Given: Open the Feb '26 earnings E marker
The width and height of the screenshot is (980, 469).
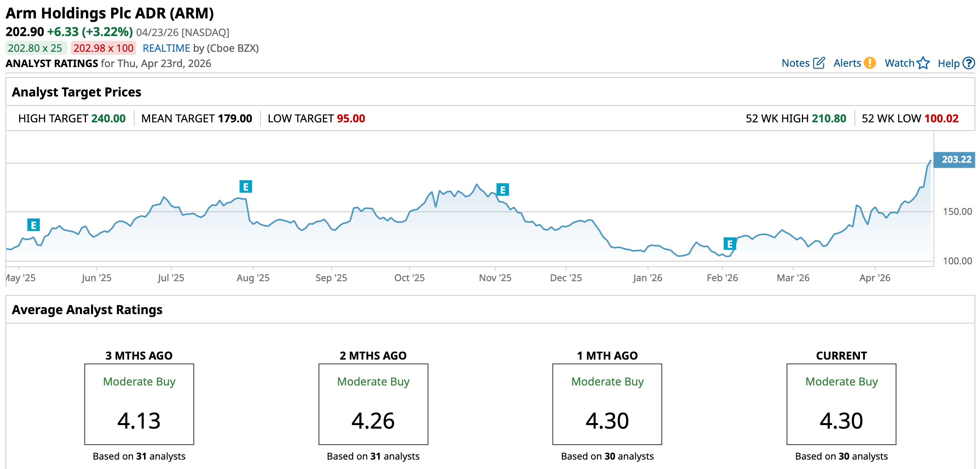Looking at the screenshot, I should 730,244.
